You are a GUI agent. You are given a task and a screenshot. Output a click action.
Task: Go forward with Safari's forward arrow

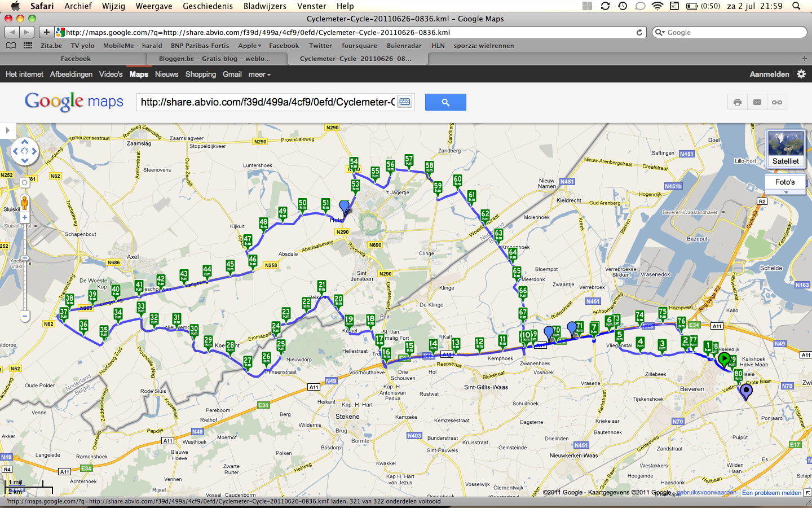tap(27, 32)
